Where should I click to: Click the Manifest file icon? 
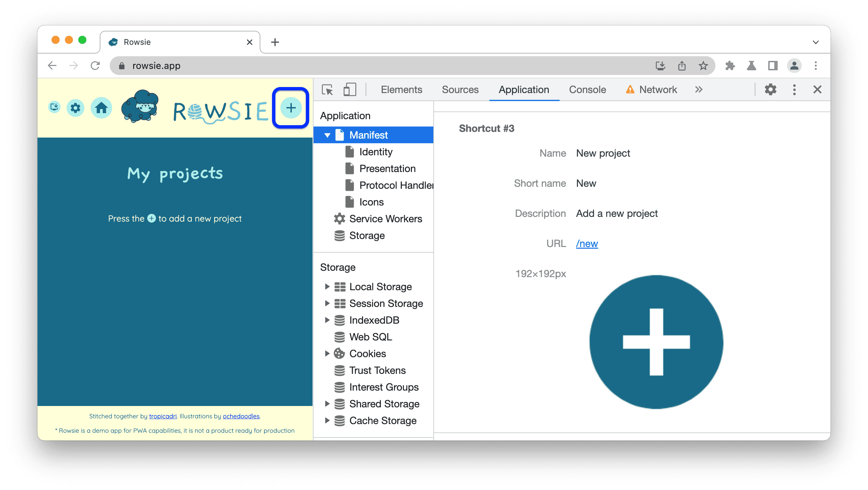338,135
